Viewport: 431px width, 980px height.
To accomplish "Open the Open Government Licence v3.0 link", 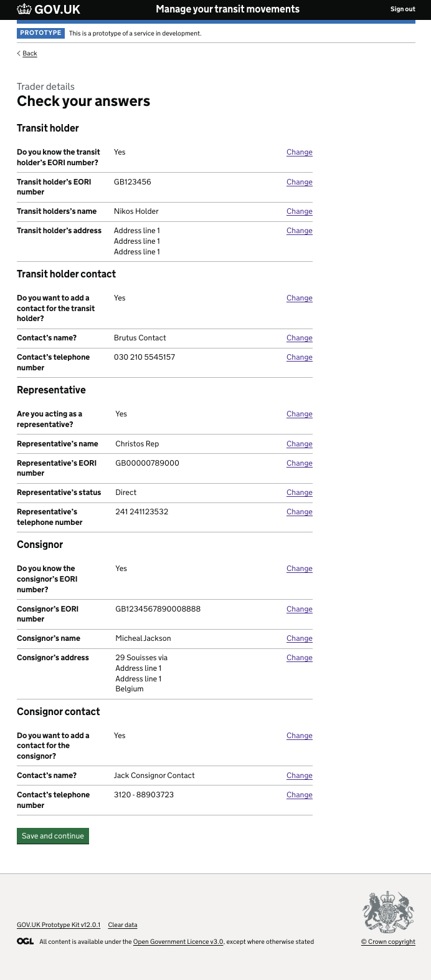I will click(x=179, y=942).
